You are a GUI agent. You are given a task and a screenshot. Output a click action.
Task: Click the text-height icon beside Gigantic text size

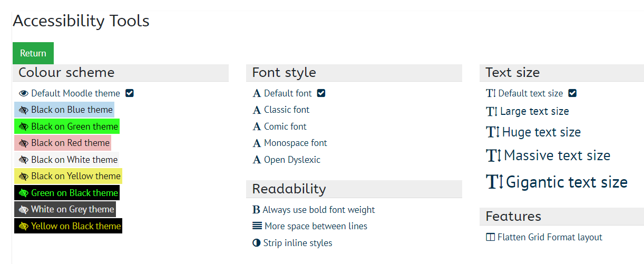495,181
